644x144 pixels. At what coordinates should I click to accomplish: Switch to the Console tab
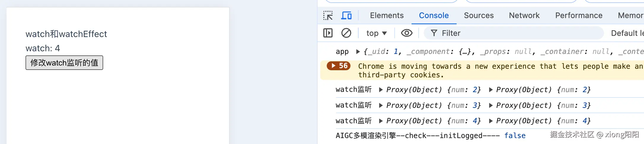[x=434, y=15]
